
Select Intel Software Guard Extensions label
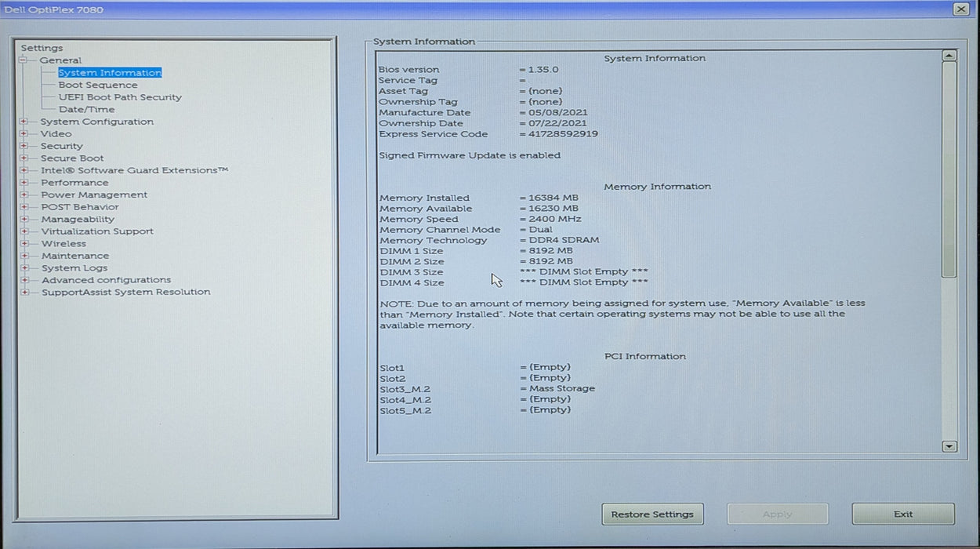(135, 170)
